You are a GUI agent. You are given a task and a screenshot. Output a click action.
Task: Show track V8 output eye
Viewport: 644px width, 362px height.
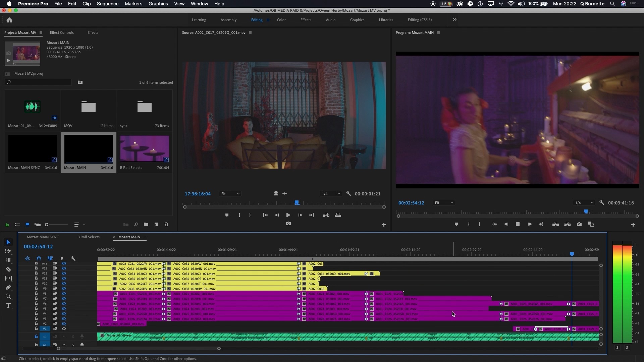click(64, 294)
